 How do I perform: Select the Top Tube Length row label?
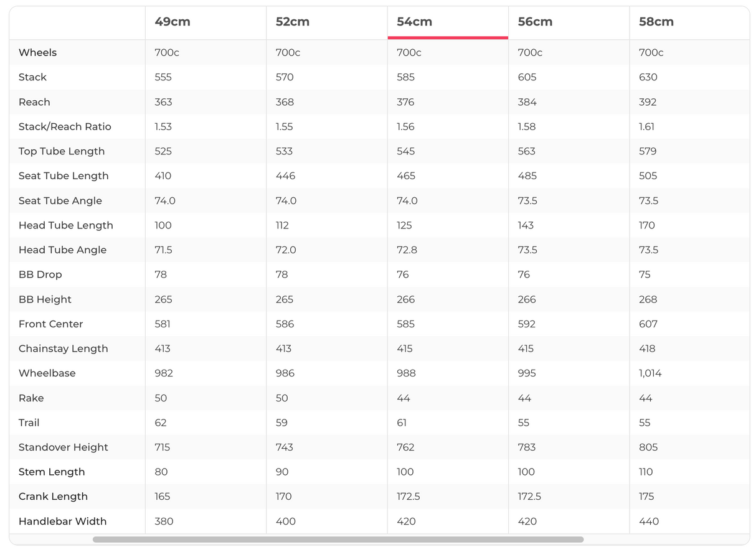[x=62, y=151]
